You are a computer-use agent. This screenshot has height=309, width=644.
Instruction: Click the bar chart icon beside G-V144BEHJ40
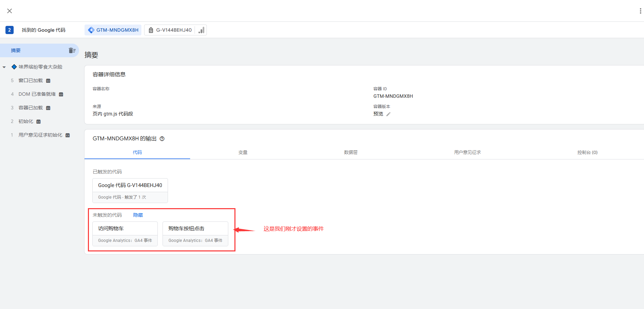tap(201, 30)
